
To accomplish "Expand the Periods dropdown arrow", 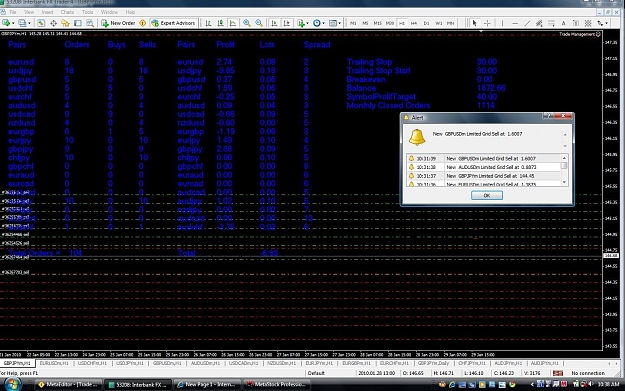I will coord(323,23).
